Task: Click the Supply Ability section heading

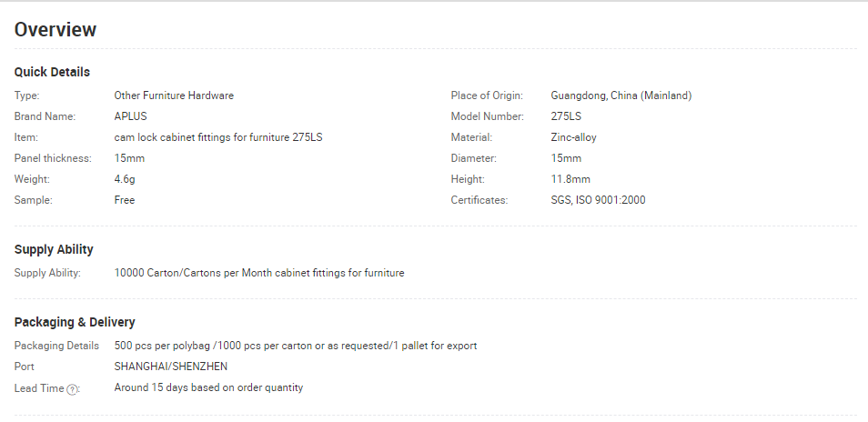Action: [x=54, y=249]
